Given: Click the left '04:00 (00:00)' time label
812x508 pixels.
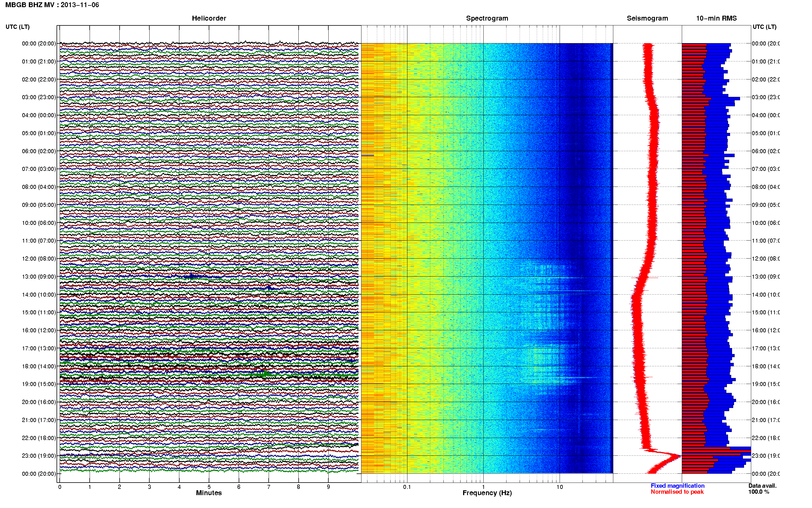Looking at the screenshot, I should 39,115.
